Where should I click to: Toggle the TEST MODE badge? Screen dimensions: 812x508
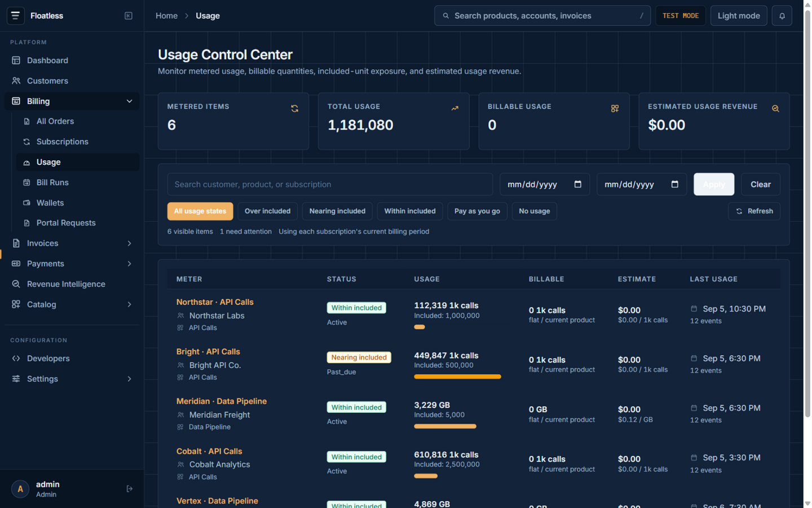(x=680, y=16)
